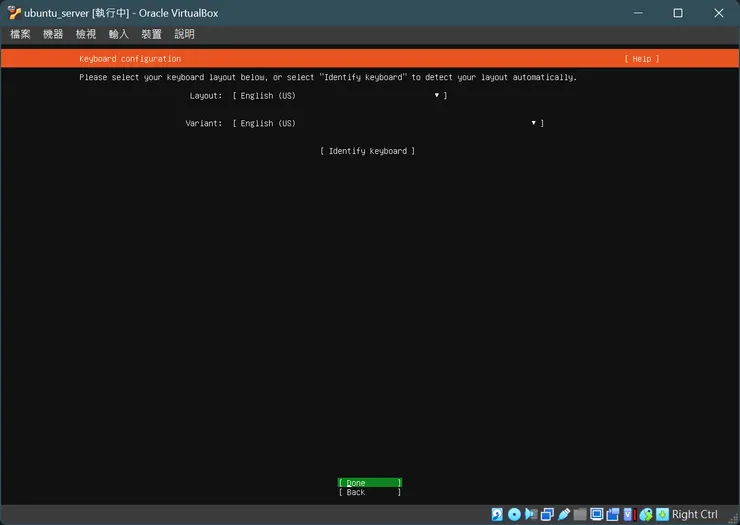The image size is (740, 525).
Task: Open the 裝置 (Devices) menu
Action: pos(151,34)
